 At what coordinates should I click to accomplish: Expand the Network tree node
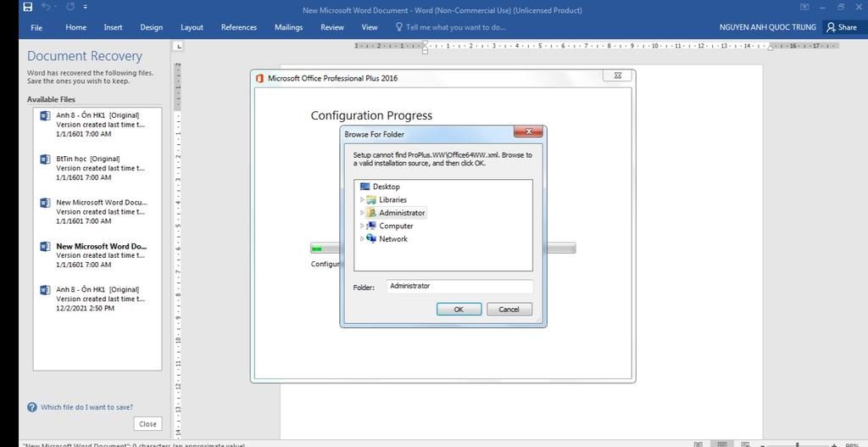tap(362, 238)
